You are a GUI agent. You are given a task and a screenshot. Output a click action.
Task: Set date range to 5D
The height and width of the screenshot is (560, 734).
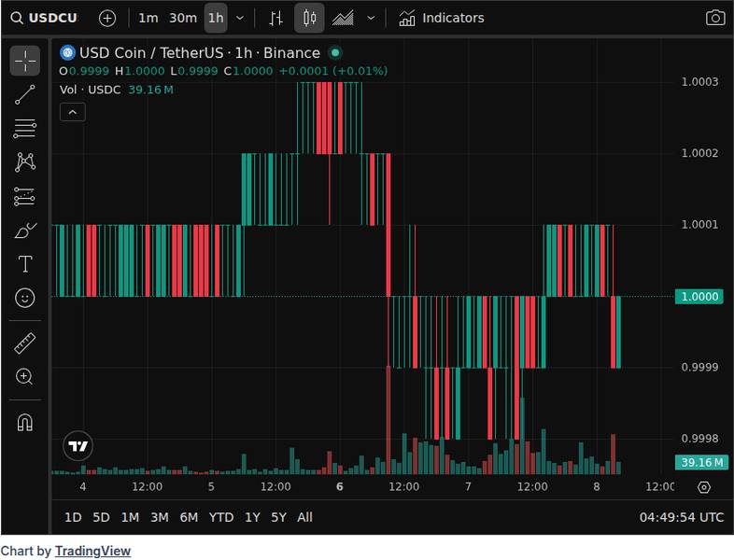click(x=101, y=517)
